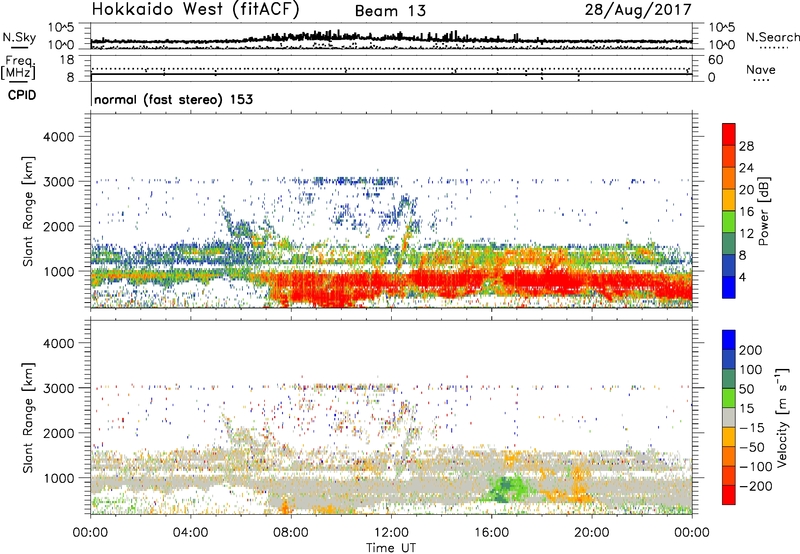This screenshot has height=554, width=800.
Task: Click the '04:00' time tick label
Action: tap(190, 532)
